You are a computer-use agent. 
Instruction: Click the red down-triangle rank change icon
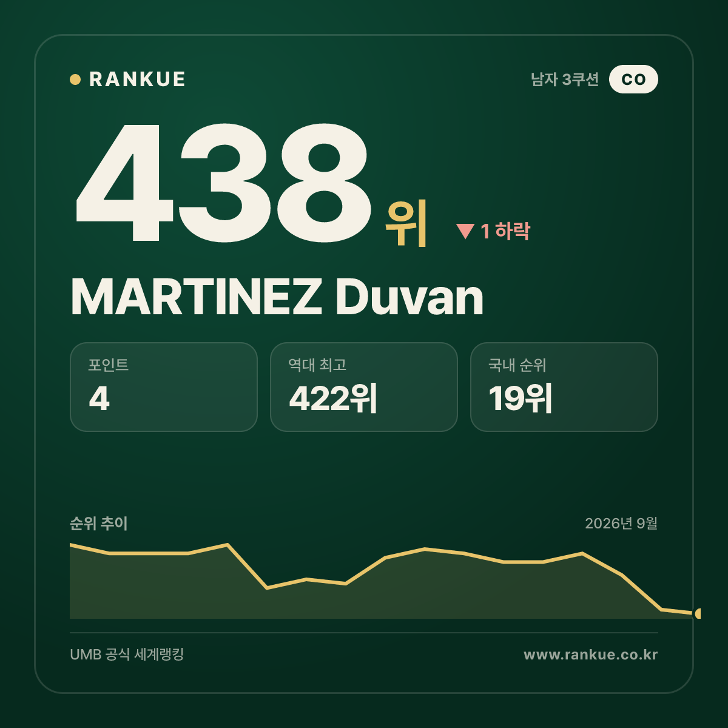point(465,231)
